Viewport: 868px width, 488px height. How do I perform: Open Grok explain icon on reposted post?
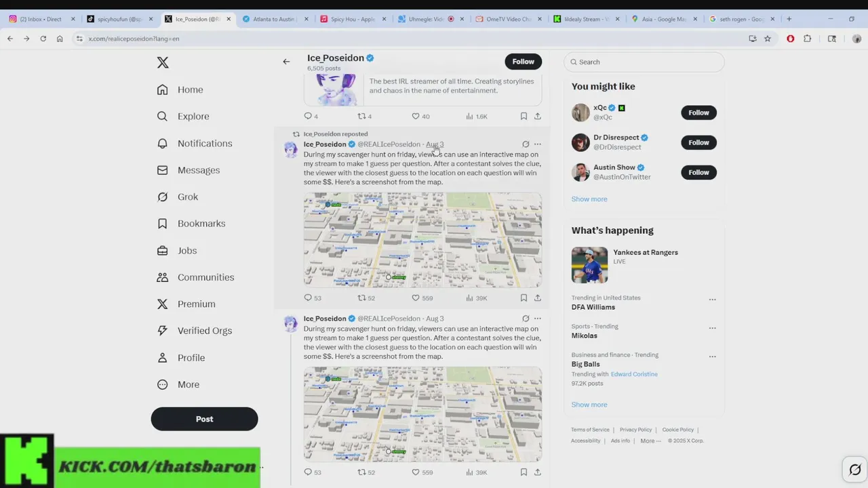coord(526,144)
